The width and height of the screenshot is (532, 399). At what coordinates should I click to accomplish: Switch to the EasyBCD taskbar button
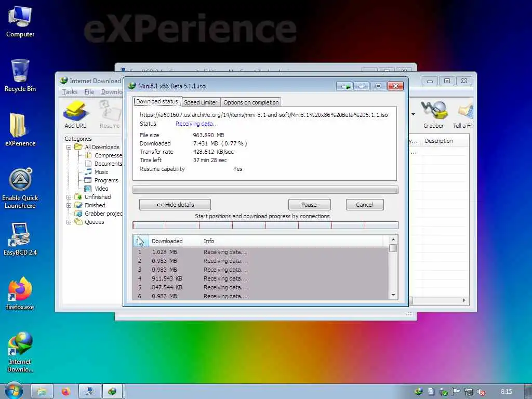90,392
